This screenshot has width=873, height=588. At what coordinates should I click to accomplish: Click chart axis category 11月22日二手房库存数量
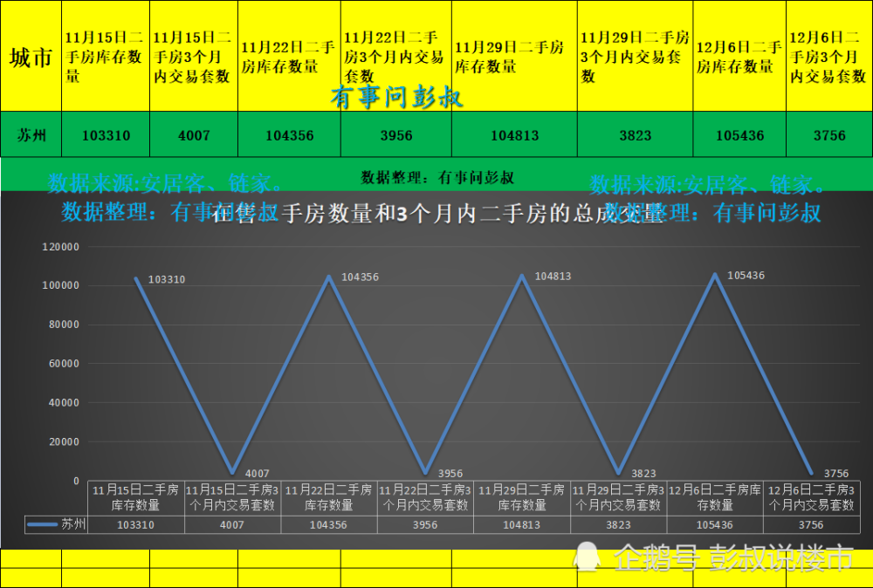click(328, 497)
